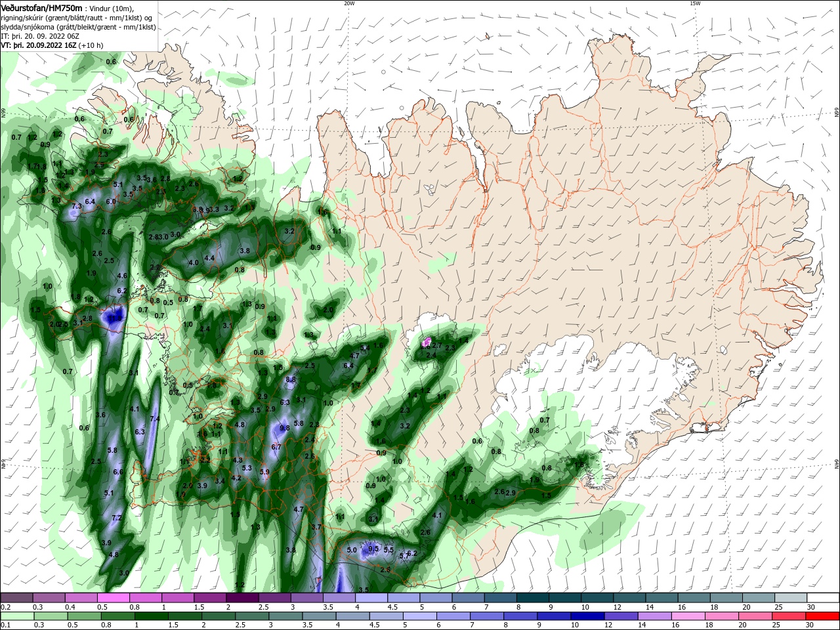Click the bright pink swatch between 0.5 and 0.8 in the top legend row
This screenshot has width=840, height=630.
[114, 597]
